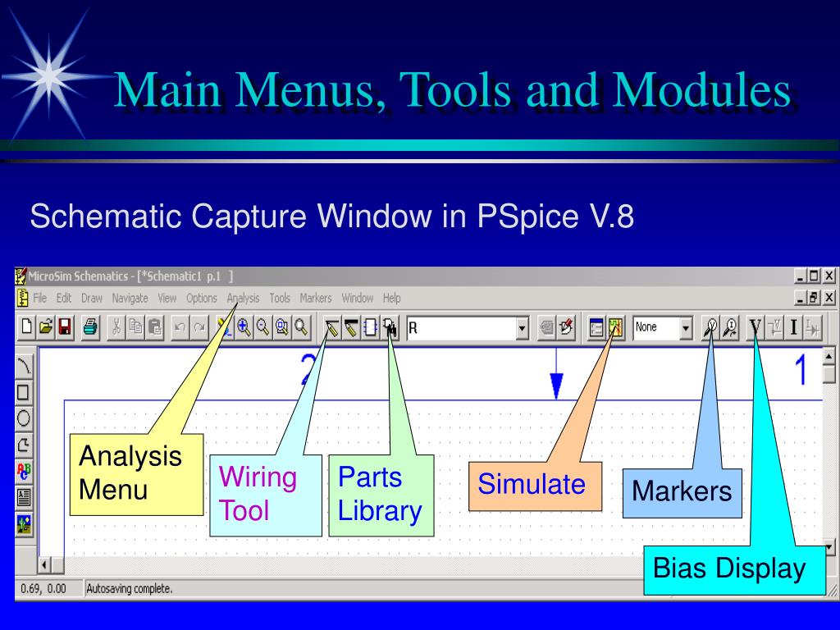Toggle show voltage on selected net button

click(x=774, y=327)
